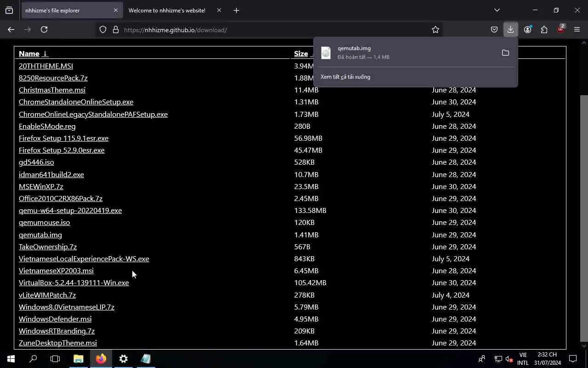
Task: Download 20THTHEME.MSI
Action: [46, 66]
